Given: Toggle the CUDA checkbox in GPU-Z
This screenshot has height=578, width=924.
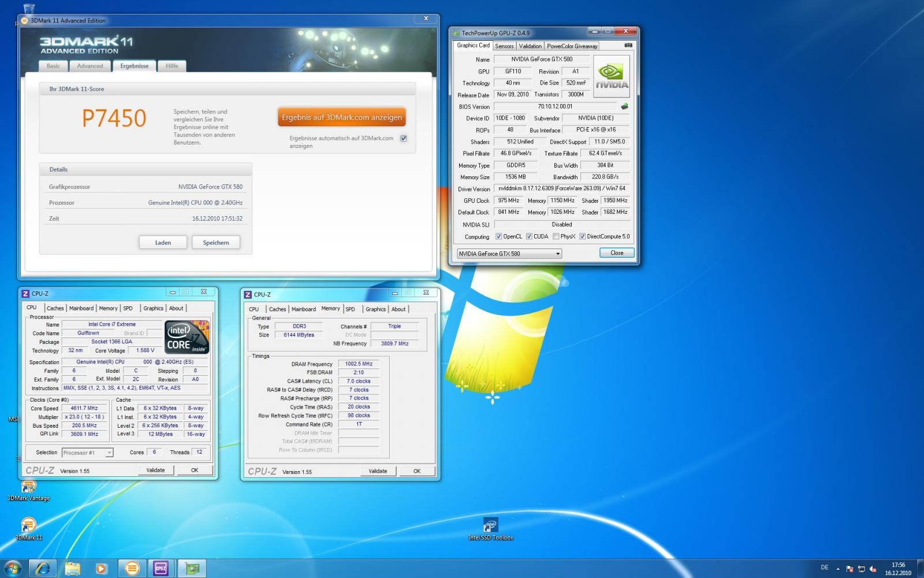Looking at the screenshot, I should [529, 236].
